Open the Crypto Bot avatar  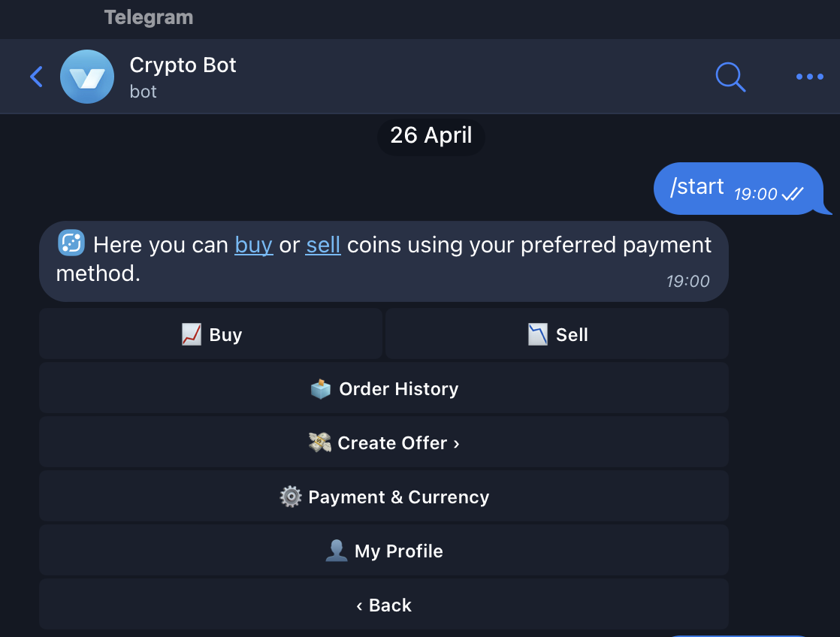click(x=87, y=77)
